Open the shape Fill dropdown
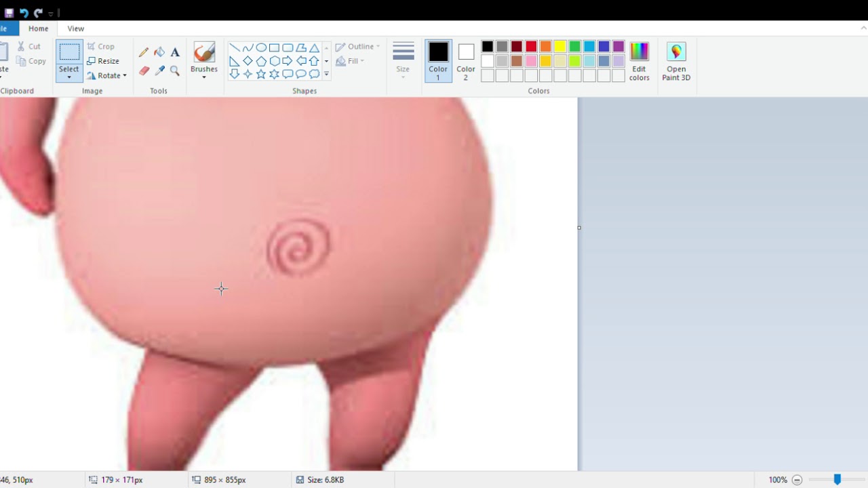Image resolution: width=868 pixels, height=488 pixels. [350, 61]
